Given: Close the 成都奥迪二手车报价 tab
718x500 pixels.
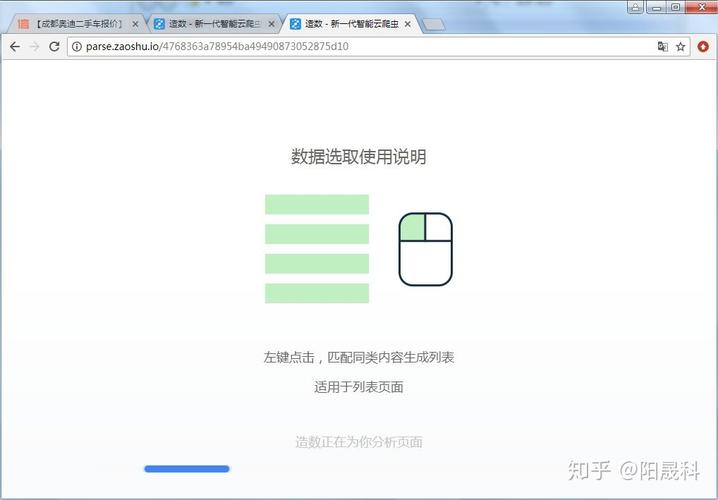Looking at the screenshot, I should (x=135, y=24).
